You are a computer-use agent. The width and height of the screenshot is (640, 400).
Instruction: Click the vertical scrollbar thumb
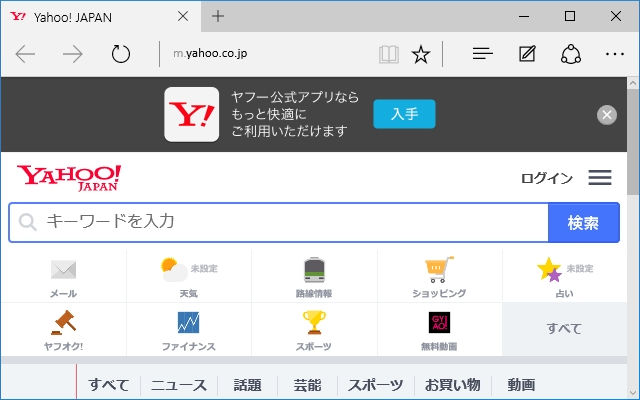pos(633,143)
